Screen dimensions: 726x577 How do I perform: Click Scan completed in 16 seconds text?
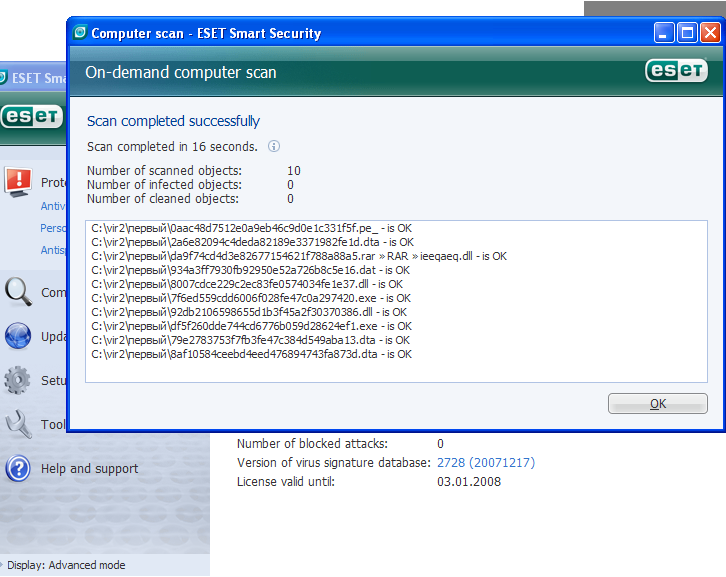pyautogui.click(x=172, y=147)
